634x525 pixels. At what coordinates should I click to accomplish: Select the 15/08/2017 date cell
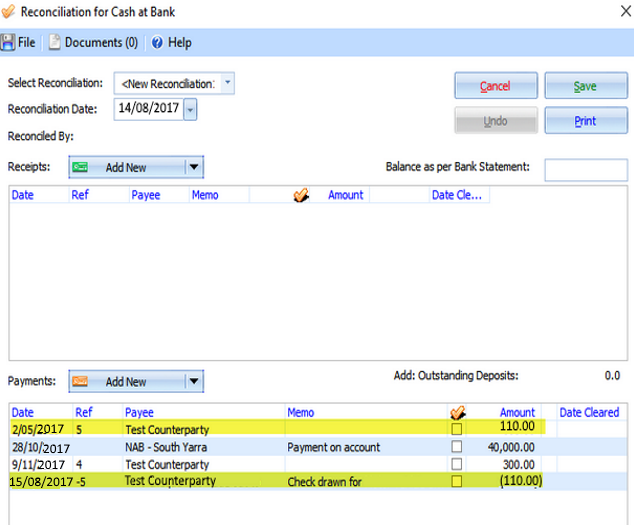coord(41,482)
